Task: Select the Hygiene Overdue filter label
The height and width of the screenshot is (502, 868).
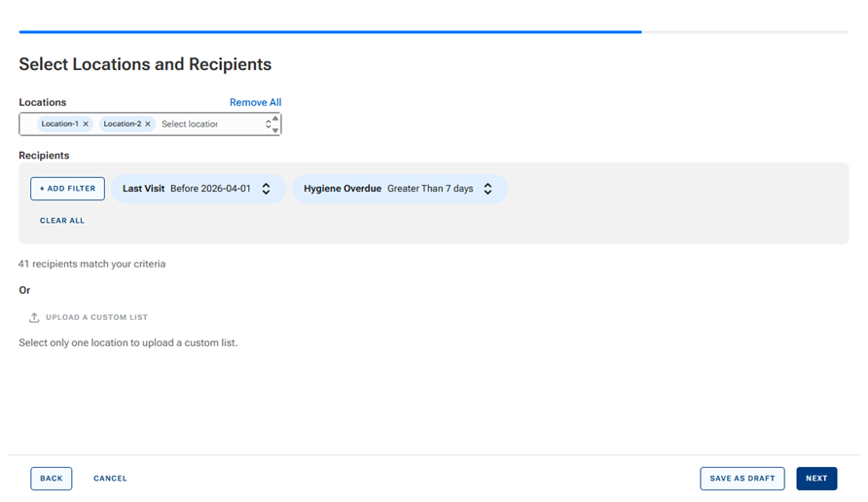Action: [342, 189]
